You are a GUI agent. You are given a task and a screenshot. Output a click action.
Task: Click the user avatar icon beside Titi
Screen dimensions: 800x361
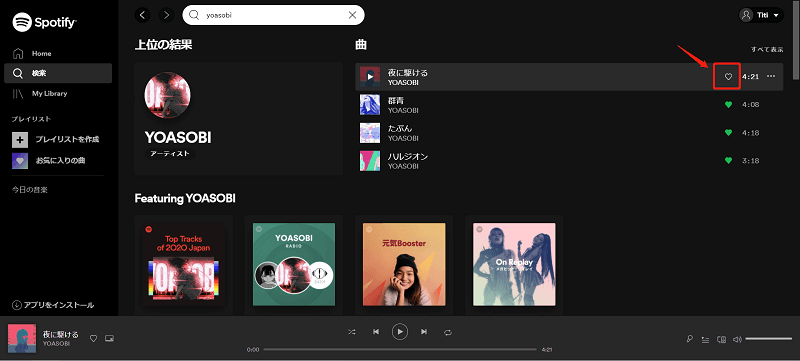click(746, 15)
